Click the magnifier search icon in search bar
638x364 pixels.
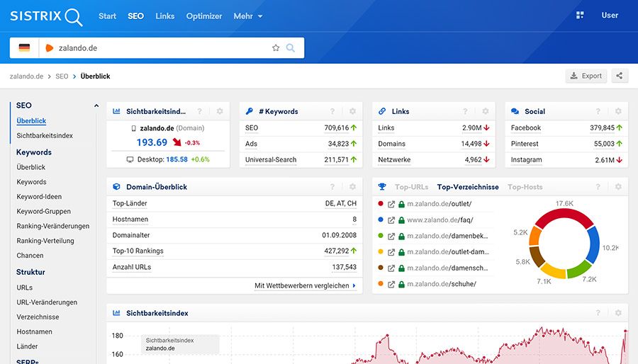pos(291,48)
